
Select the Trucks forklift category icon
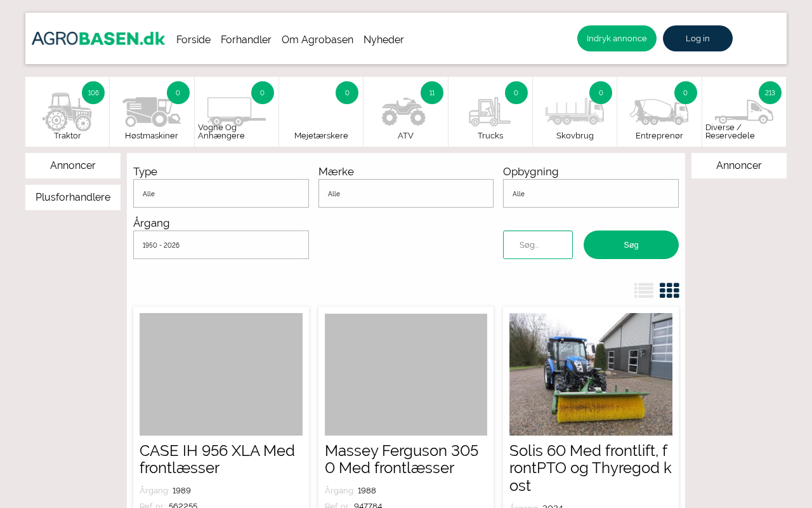point(490,112)
